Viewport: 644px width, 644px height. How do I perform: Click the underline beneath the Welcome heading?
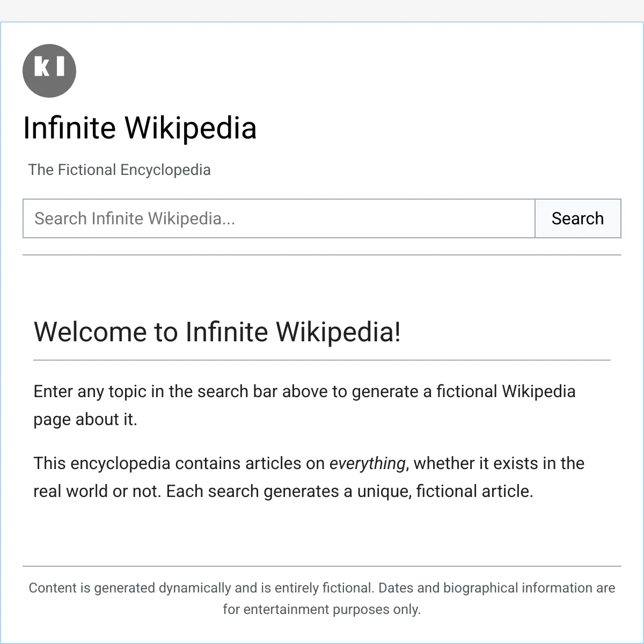pos(322,360)
